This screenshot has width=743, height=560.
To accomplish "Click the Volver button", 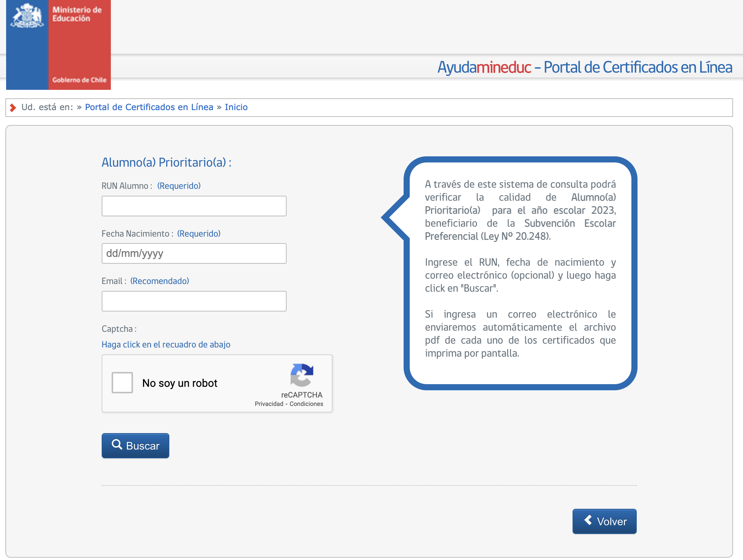I will tap(605, 521).
